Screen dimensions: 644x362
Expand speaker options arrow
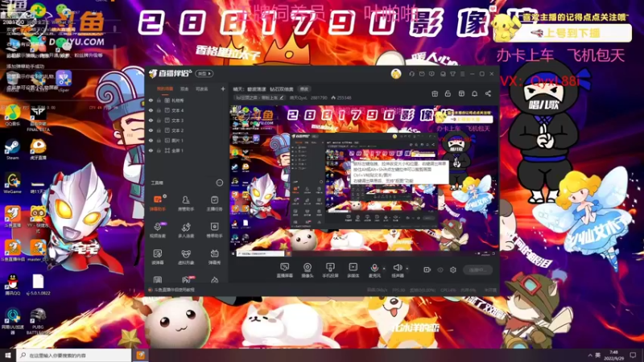tap(407, 269)
